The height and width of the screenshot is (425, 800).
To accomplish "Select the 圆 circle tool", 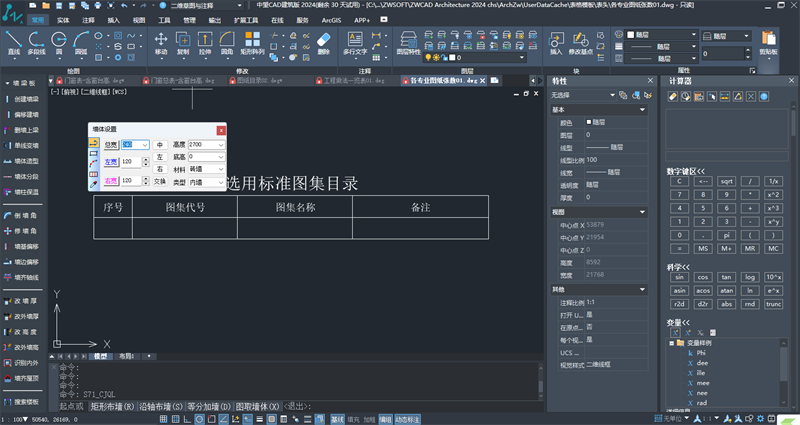I will (x=59, y=43).
